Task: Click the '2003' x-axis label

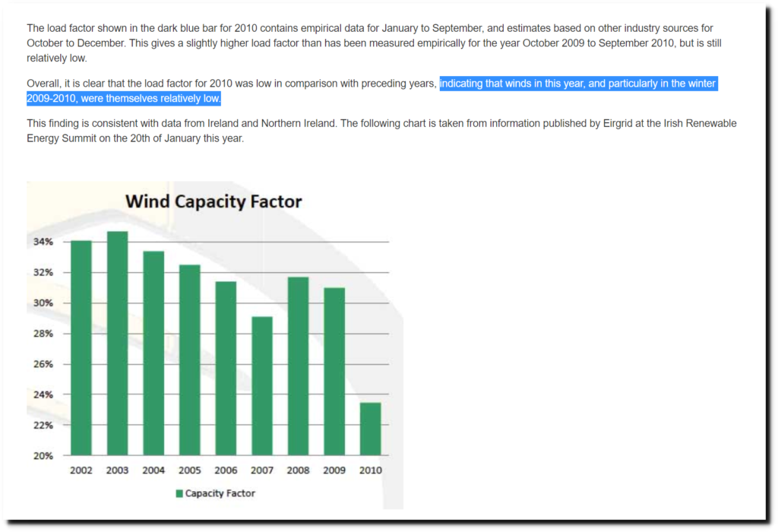Action: [x=117, y=470]
